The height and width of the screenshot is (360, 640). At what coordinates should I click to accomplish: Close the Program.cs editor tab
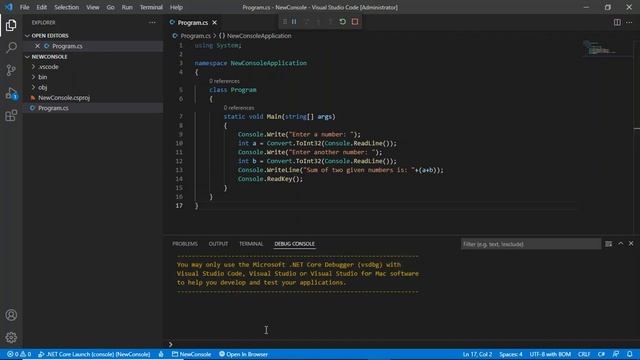pos(214,22)
